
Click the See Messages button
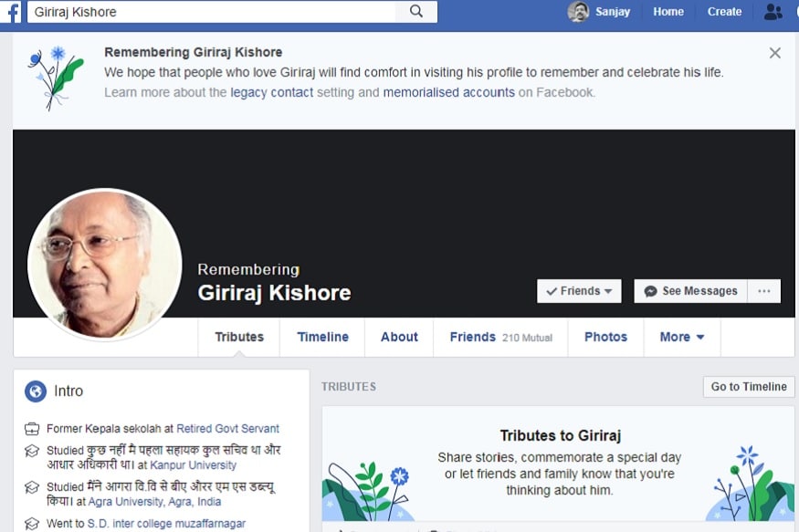pyautogui.click(x=690, y=291)
